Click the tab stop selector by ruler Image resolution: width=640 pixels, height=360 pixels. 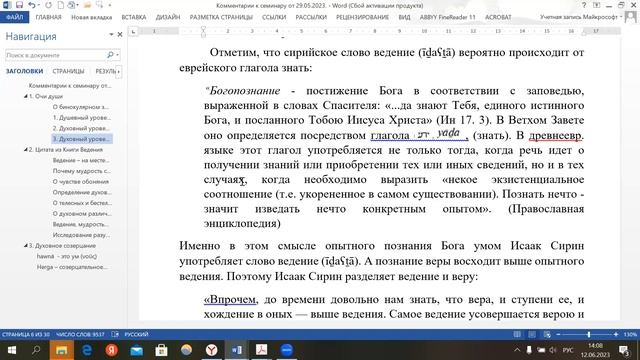[133, 31]
